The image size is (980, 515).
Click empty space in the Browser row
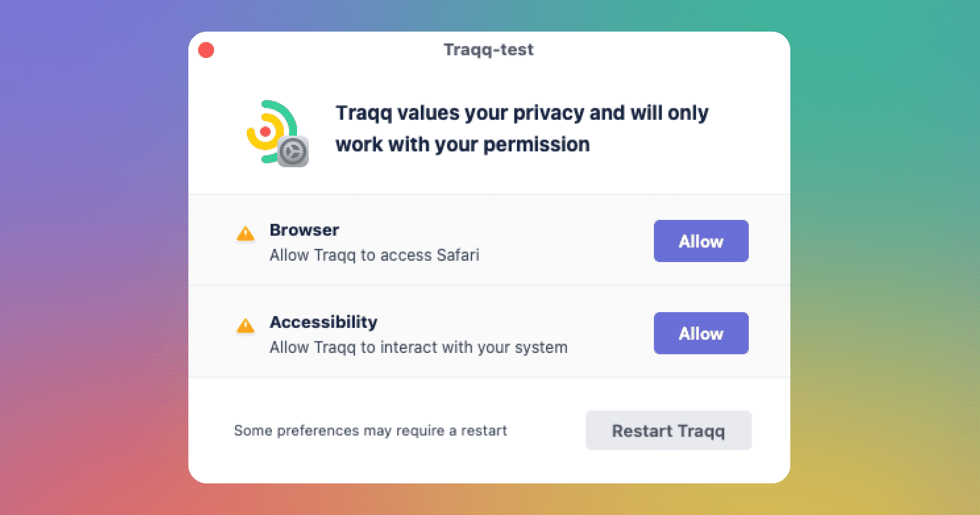pos(566,240)
